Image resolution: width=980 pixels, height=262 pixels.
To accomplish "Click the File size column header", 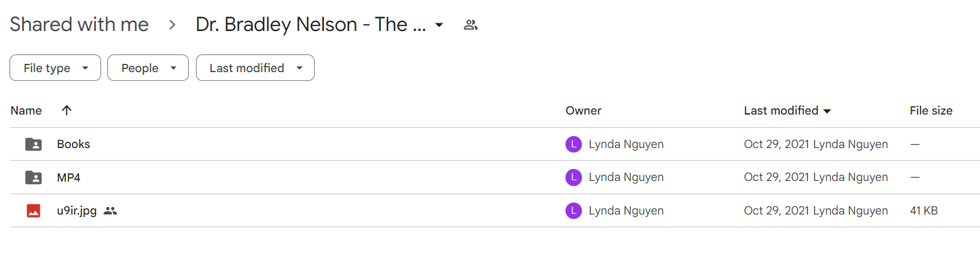I will [931, 111].
